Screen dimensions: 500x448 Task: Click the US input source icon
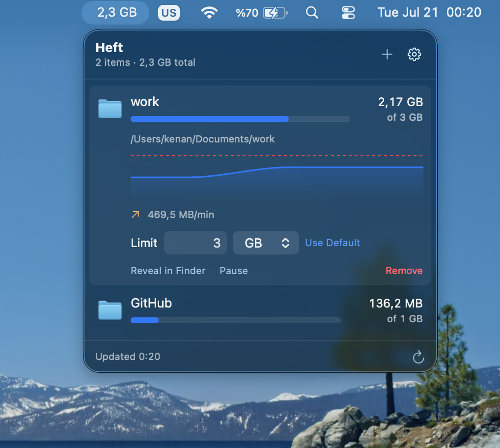[x=169, y=13]
